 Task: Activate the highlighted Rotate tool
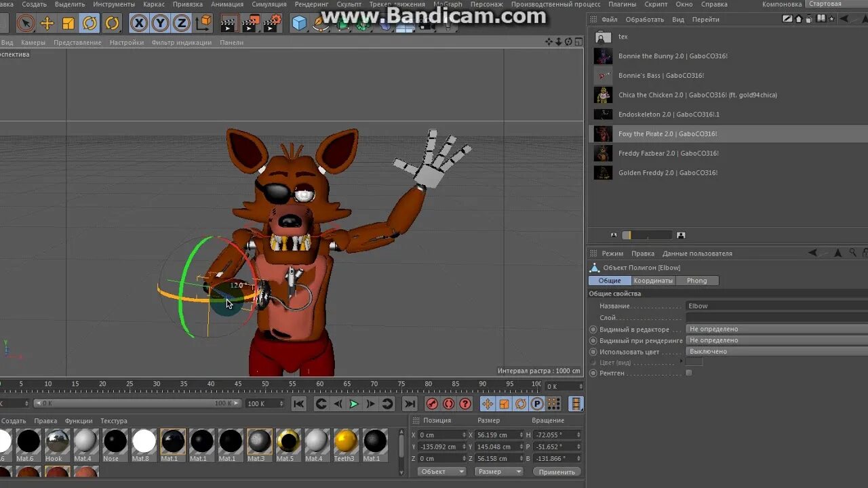click(90, 24)
